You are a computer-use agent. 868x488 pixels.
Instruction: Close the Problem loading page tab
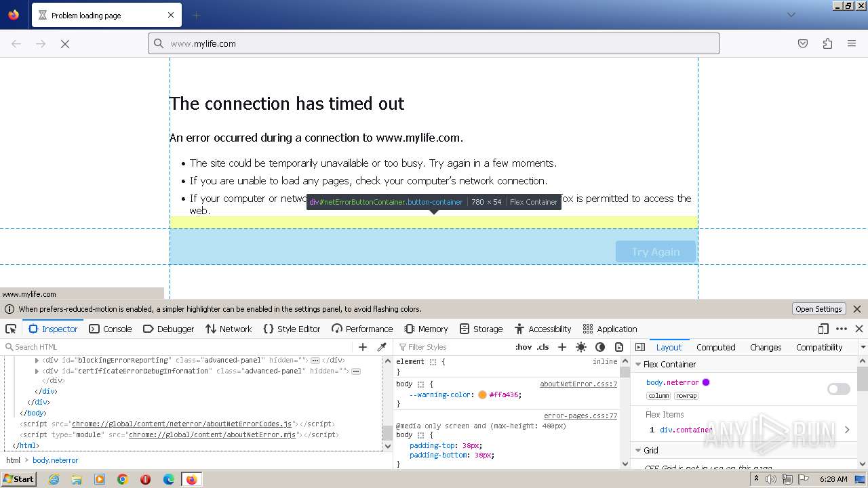point(171,15)
